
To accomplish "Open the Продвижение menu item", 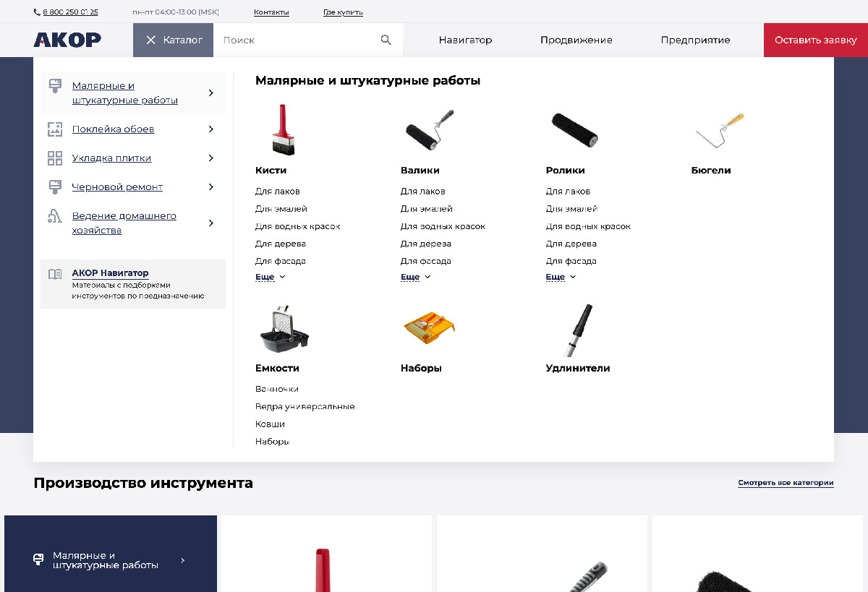I will (576, 40).
